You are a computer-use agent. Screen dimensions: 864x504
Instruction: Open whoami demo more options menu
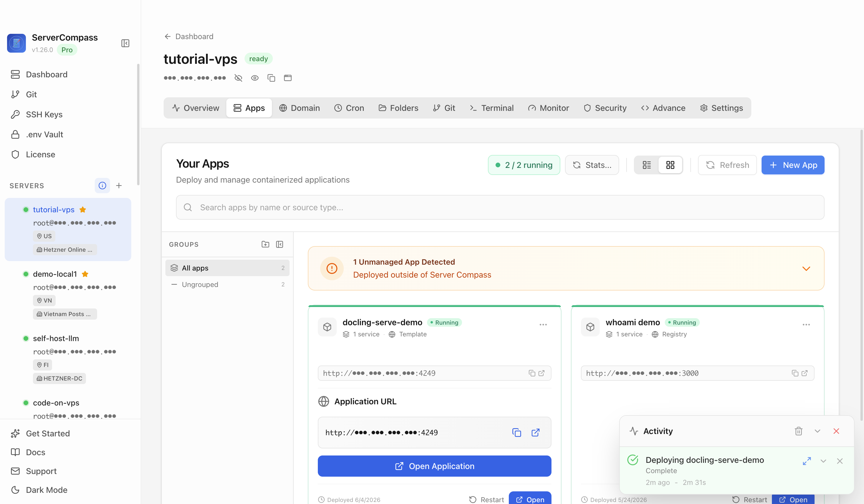point(806,324)
